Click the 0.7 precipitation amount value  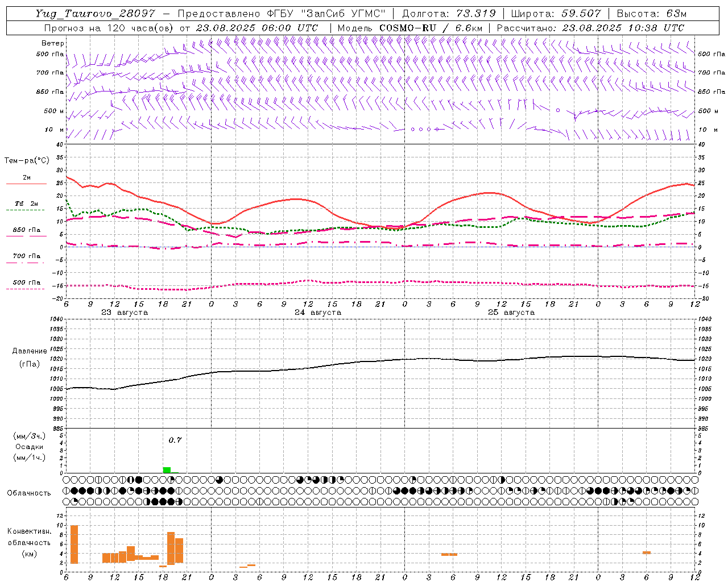pyautogui.click(x=175, y=440)
